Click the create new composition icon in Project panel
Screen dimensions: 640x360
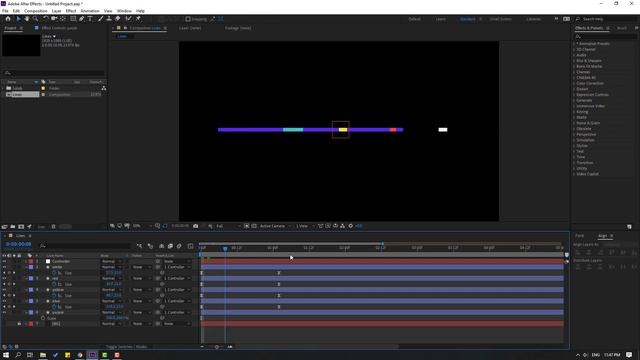[21, 227]
